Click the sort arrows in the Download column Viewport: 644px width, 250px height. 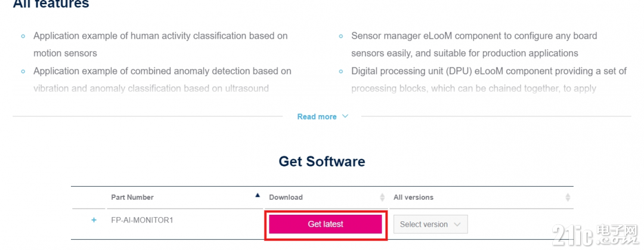pyautogui.click(x=382, y=197)
